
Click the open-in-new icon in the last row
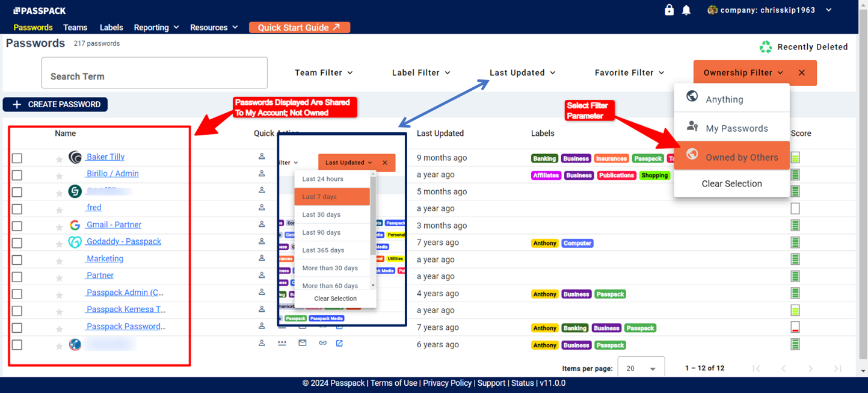click(339, 343)
